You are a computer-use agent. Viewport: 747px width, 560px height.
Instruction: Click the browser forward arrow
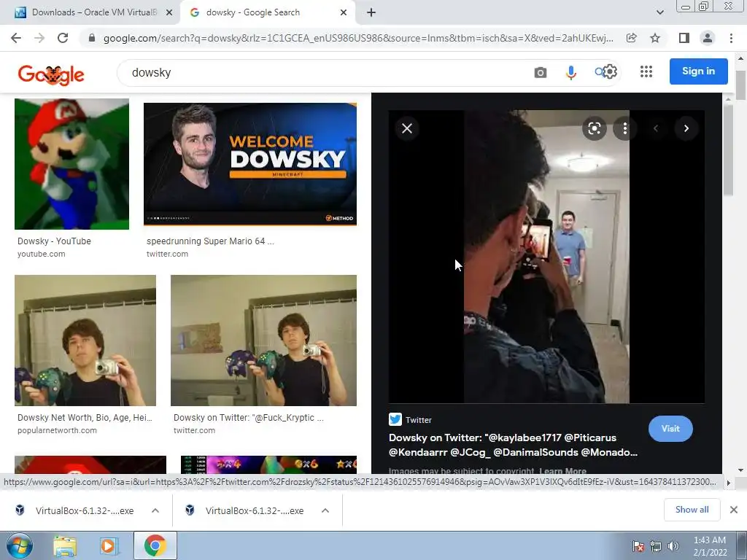pyautogui.click(x=39, y=38)
